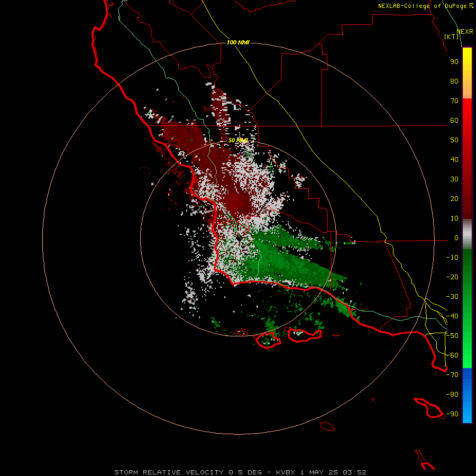The image size is (476, 476).
Task: Click the 70 value on the velocity scale
Action: pos(454,101)
